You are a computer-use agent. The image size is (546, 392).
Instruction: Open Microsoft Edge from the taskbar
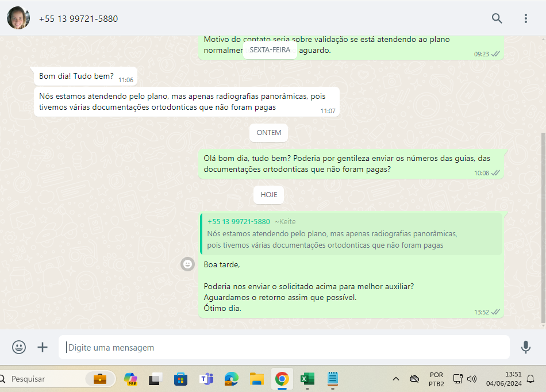(231, 379)
